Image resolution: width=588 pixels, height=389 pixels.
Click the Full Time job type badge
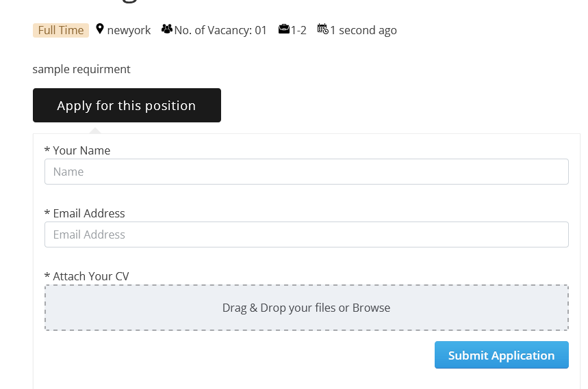(61, 30)
